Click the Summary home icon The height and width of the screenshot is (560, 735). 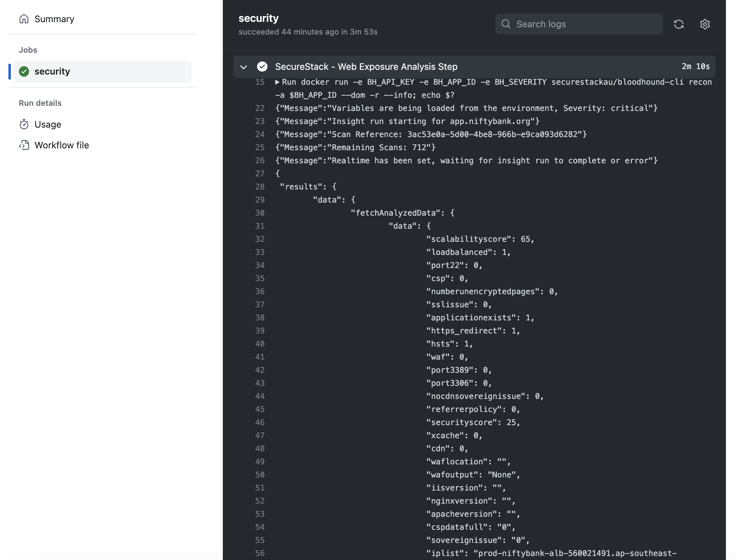(x=24, y=19)
